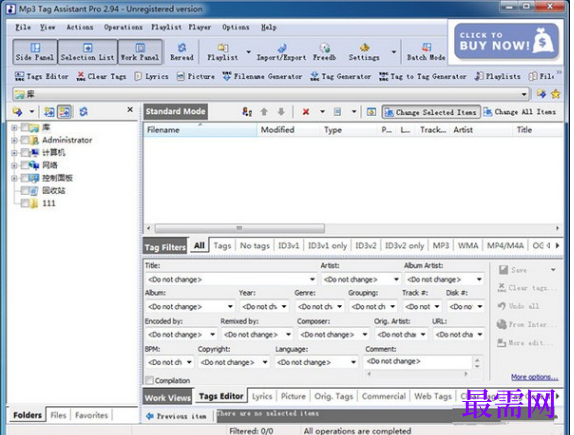Screen dimensions: 574x435
Task: Switch to the Favorites tab
Action: [92, 415]
